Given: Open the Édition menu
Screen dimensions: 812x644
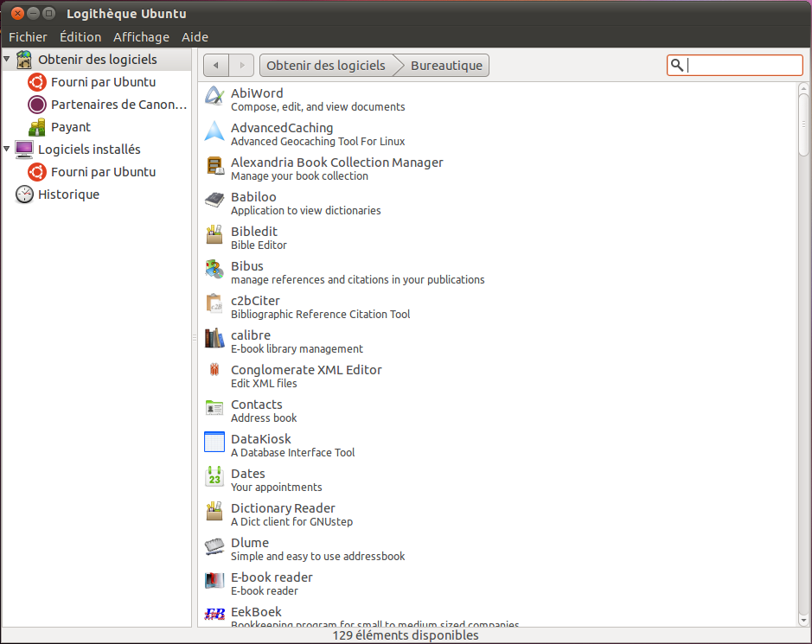Looking at the screenshot, I should [x=80, y=37].
